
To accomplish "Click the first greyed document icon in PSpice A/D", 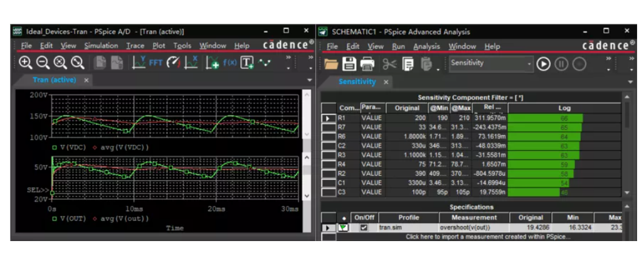I will (100, 63).
